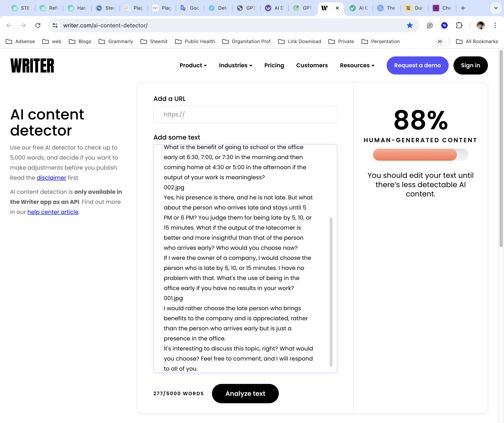Switch to the Cha browser tab
Viewport: 504px width, 423px height.
coord(442,8)
